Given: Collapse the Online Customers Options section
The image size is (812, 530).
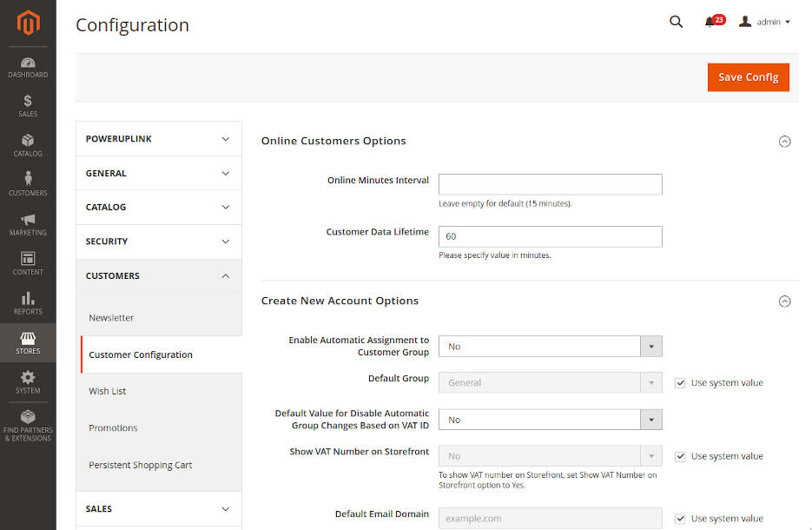Looking at the screenshot, I should tap(784, 142).
